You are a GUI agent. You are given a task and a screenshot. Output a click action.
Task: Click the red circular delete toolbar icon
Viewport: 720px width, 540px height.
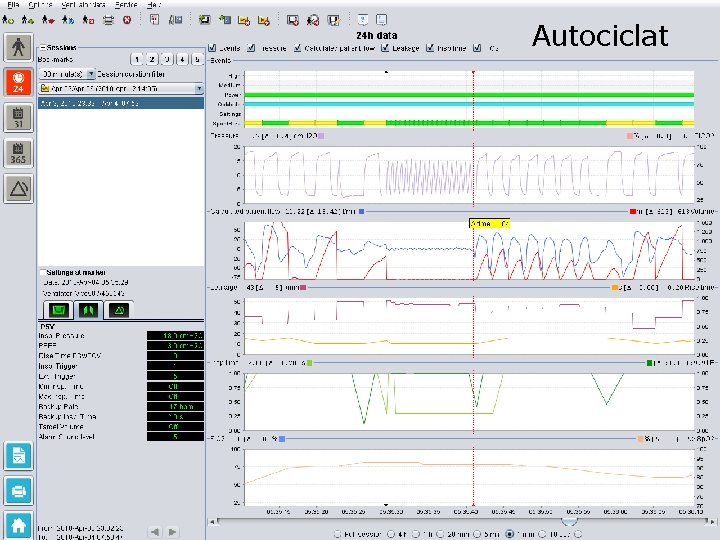(127, 19)
